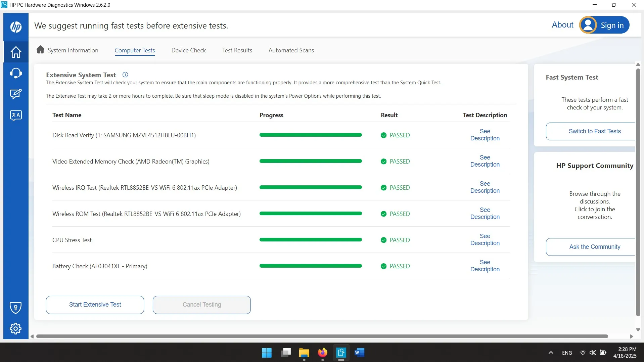The height and width of the screenshot is (362, 644).
Task: Open the language translation icon in sidebar
Action: pos(16,116)
